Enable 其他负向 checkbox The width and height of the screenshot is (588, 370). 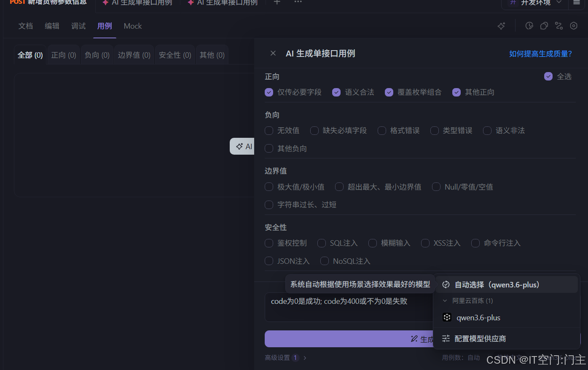[x=269, y=148]
